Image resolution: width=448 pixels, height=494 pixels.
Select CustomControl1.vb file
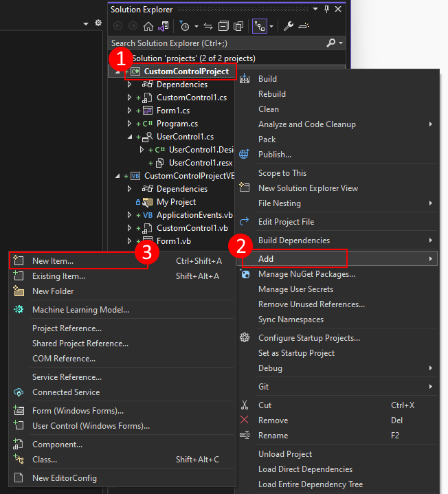point(192,228)
